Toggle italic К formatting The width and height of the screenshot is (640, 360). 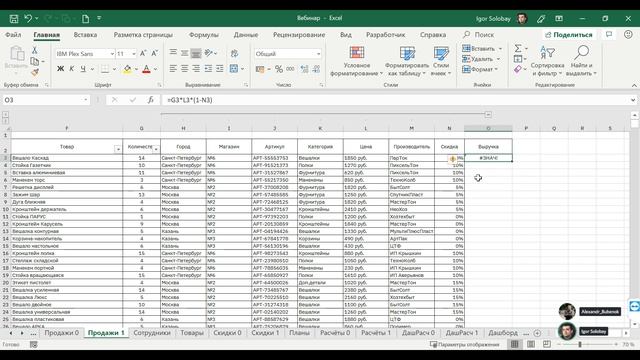[71, 69]
